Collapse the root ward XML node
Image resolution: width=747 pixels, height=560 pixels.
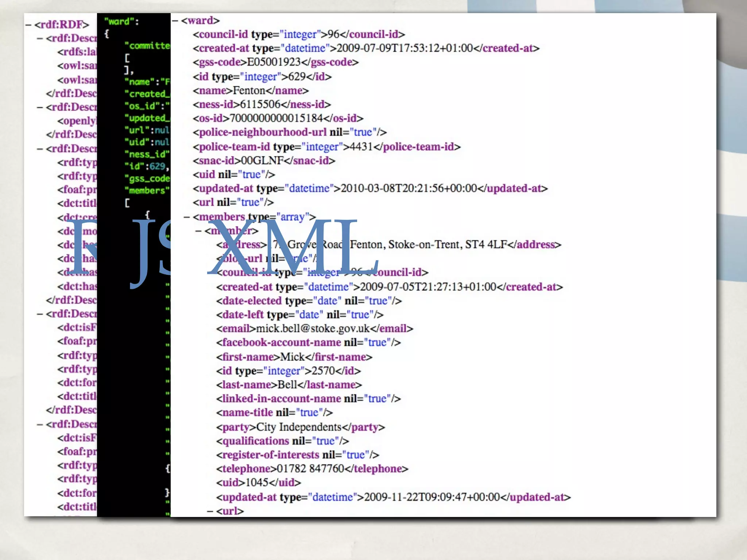175,20
